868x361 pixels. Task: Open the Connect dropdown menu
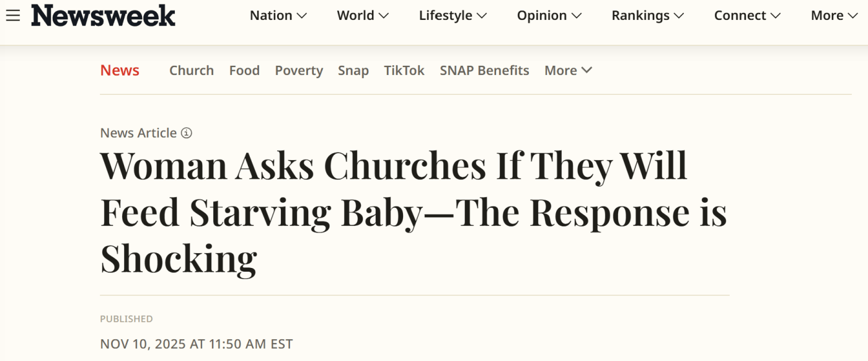point(747,16)
